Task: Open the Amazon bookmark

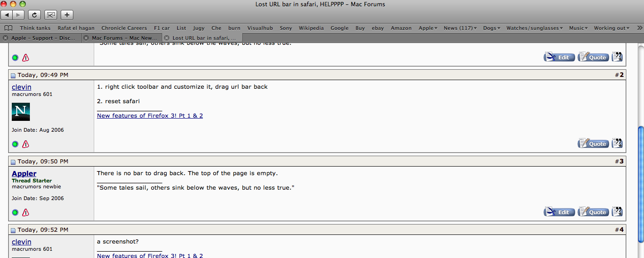Action: coord(401,28)
